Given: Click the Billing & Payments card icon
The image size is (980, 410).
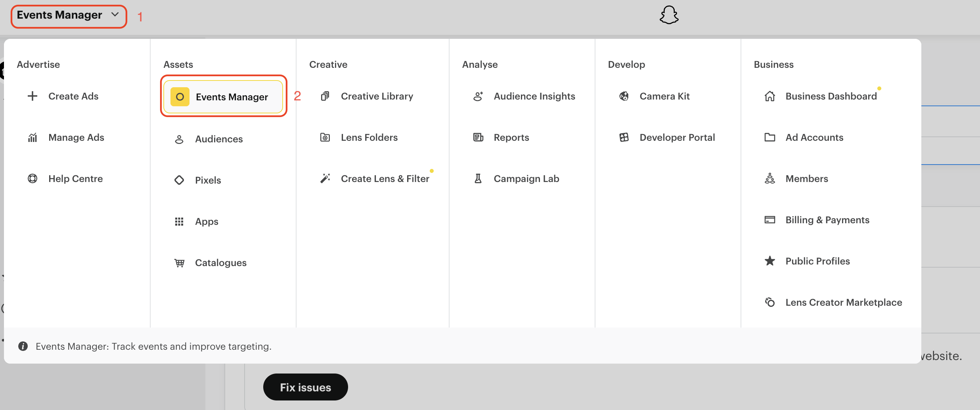Looking at the screenshot, I should pyautogui.click(x=770, y=220).
